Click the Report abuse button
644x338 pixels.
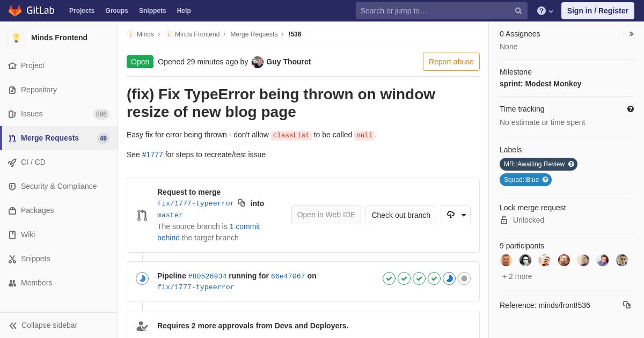click(x=451, y=62)
